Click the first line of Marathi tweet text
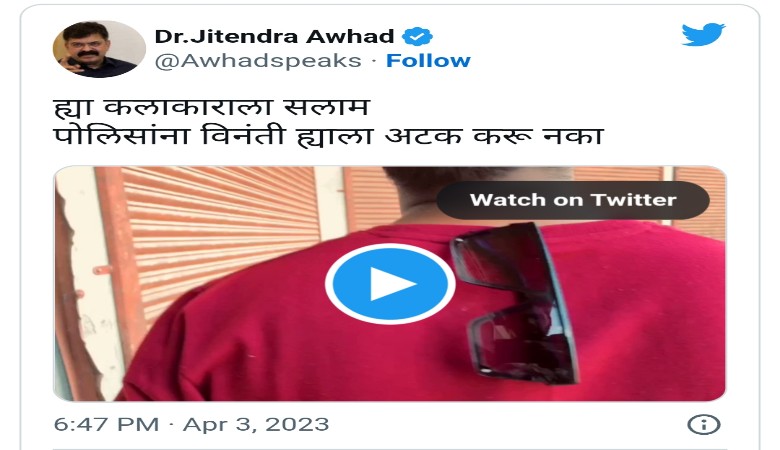 [211, 107]
